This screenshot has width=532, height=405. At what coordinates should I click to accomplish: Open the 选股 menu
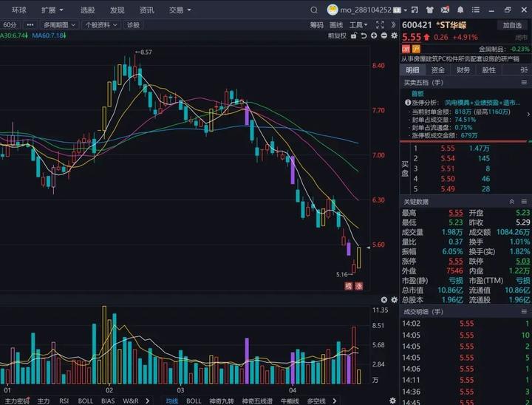pyautogui.click(x=87, y=10)
